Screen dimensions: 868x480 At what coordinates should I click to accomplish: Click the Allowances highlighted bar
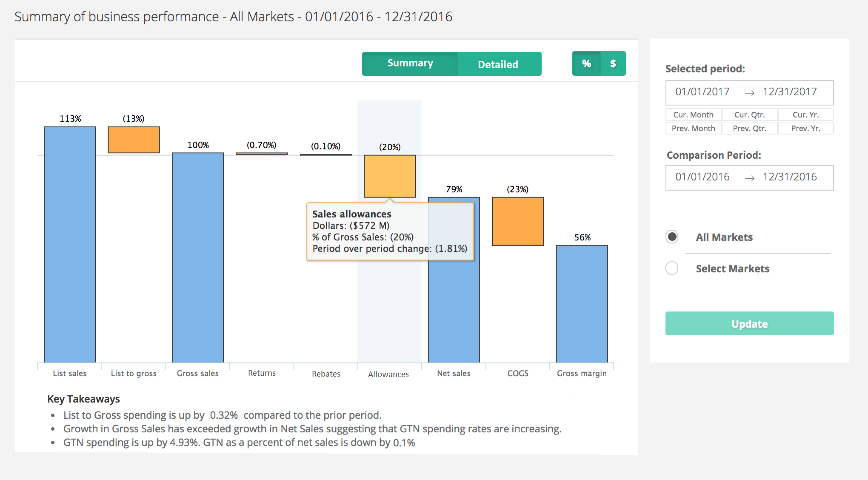click(389, 176)
